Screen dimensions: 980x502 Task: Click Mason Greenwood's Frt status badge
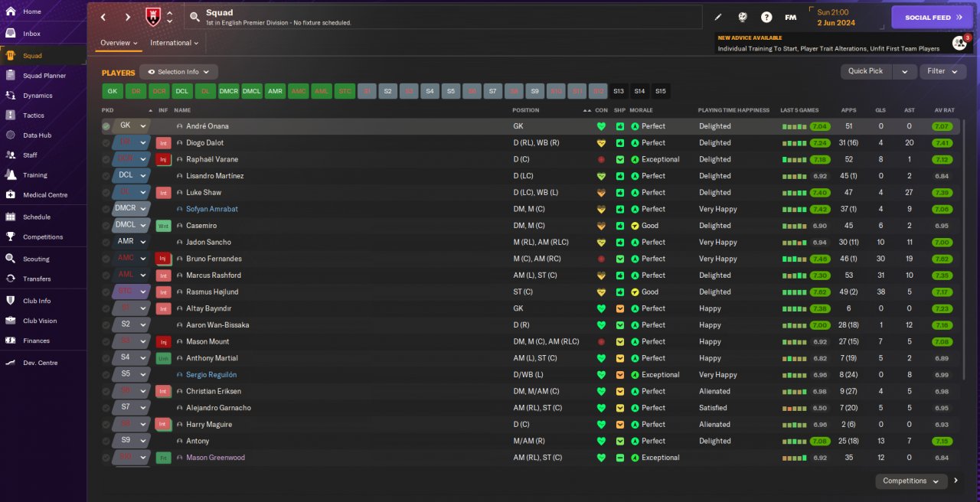tap(163, 458)
